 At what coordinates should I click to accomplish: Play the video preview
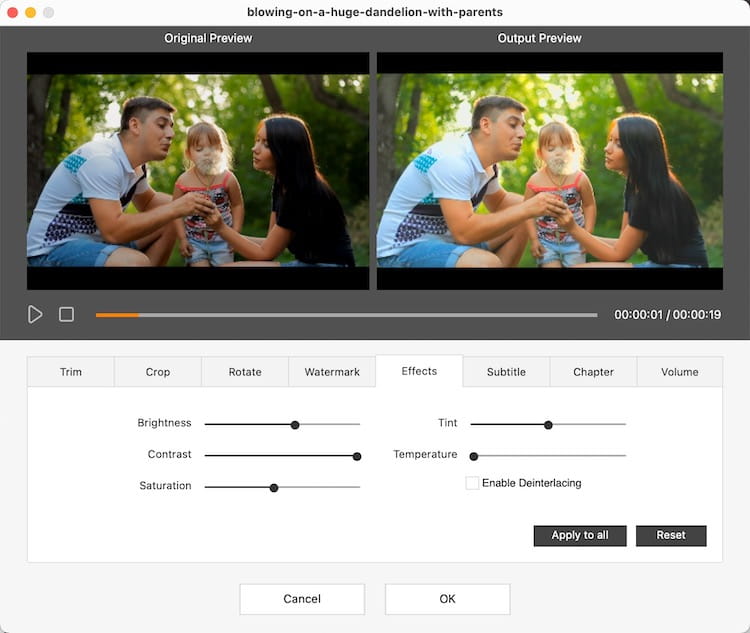click(35, 314)
